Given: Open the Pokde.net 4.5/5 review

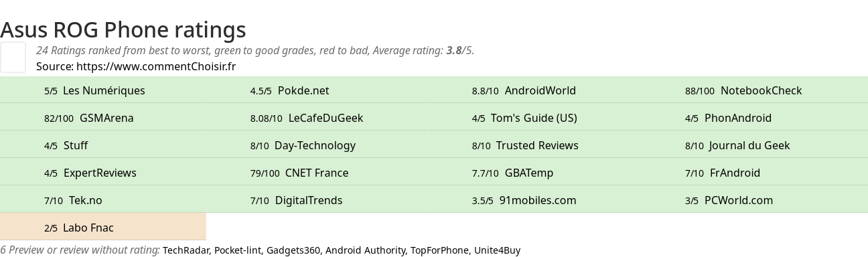Looking at the screenshot, I should pyautogui.click(x=317, y=90).
